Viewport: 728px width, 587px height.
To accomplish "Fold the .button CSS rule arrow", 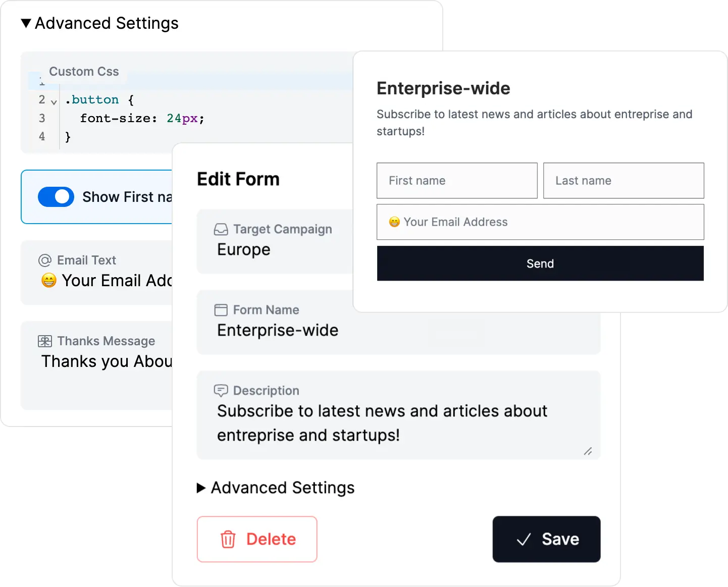I will pos(54,101).
